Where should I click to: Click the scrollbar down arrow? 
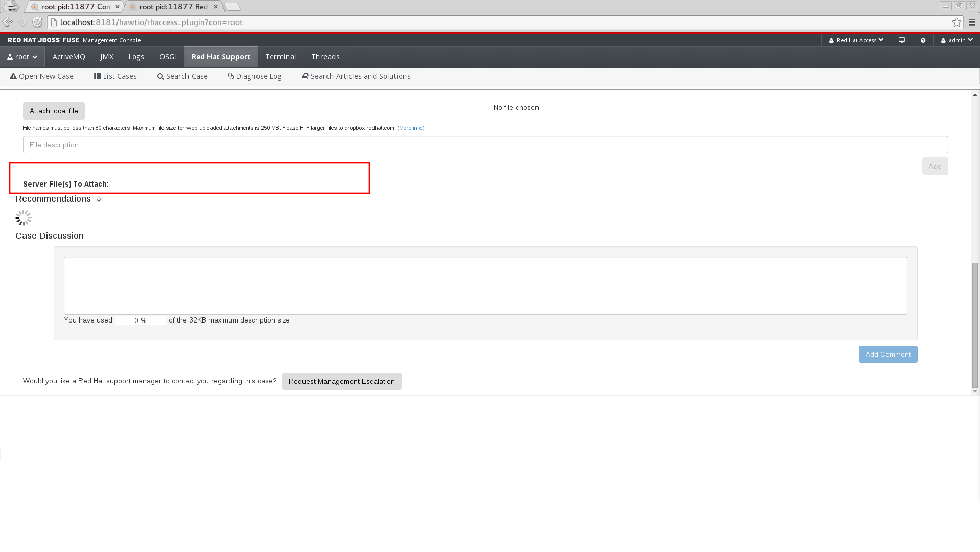click(975, 392)
